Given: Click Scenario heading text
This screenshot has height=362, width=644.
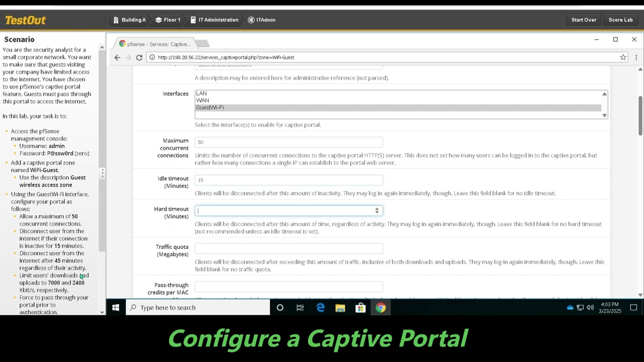Looking at the screenshot, I should click(19, 39).
